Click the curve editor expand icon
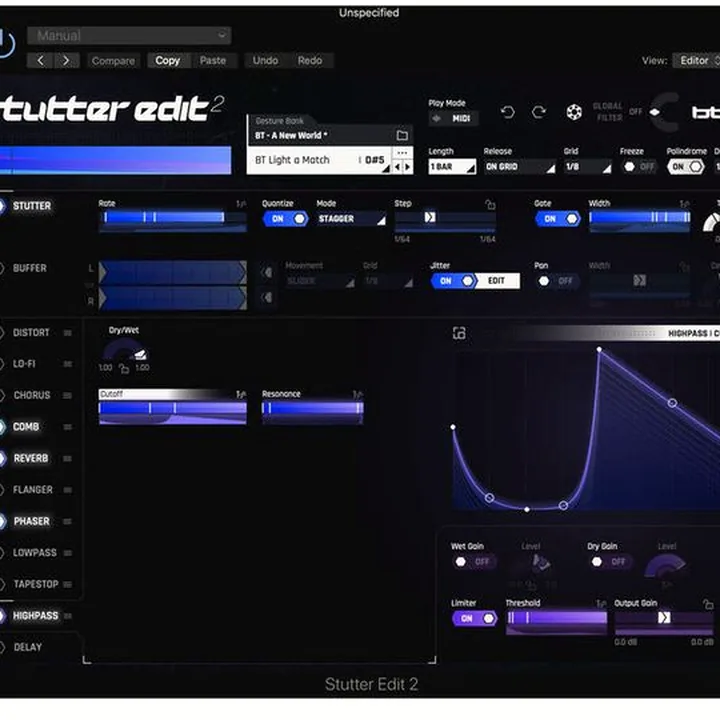The image size is (720, 720). pyautogui.click(x=459, y=333)
